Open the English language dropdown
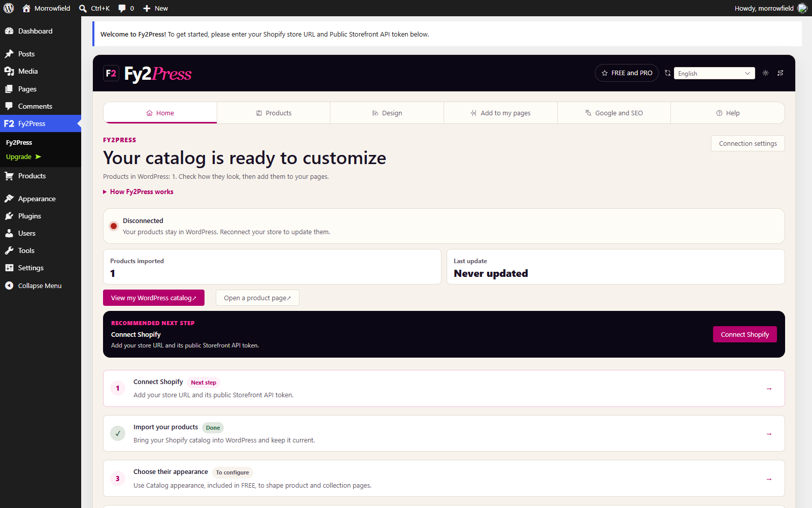The image size is (812, 508). pyautogui.click(x=714, y=73)
